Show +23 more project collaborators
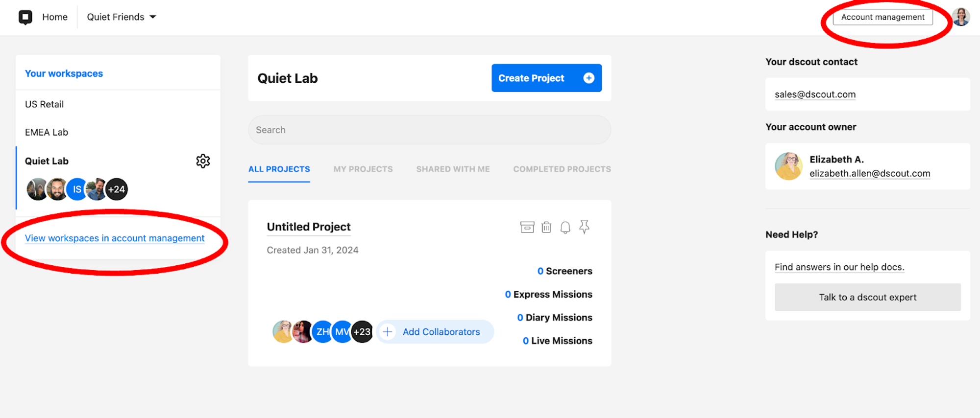Image resolution: width=980 pixels, height=418 pixels. [x=362, y=332]
